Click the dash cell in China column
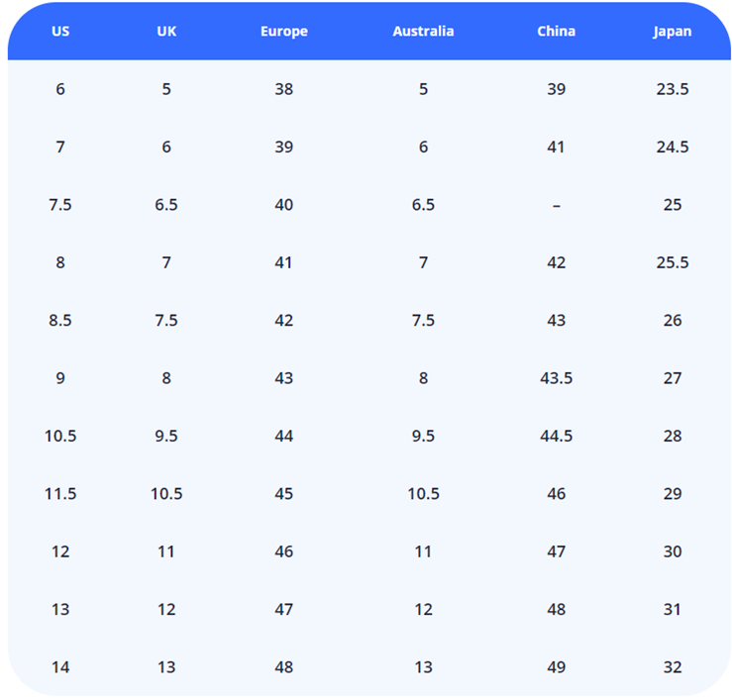Viewport: 732px width, 700px height. click(556, 205)
